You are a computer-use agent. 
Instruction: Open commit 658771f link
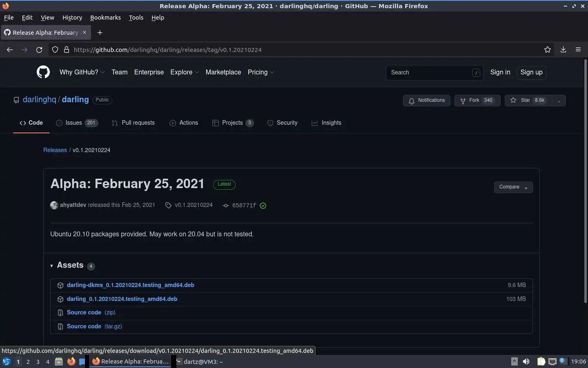coord(244,206)
